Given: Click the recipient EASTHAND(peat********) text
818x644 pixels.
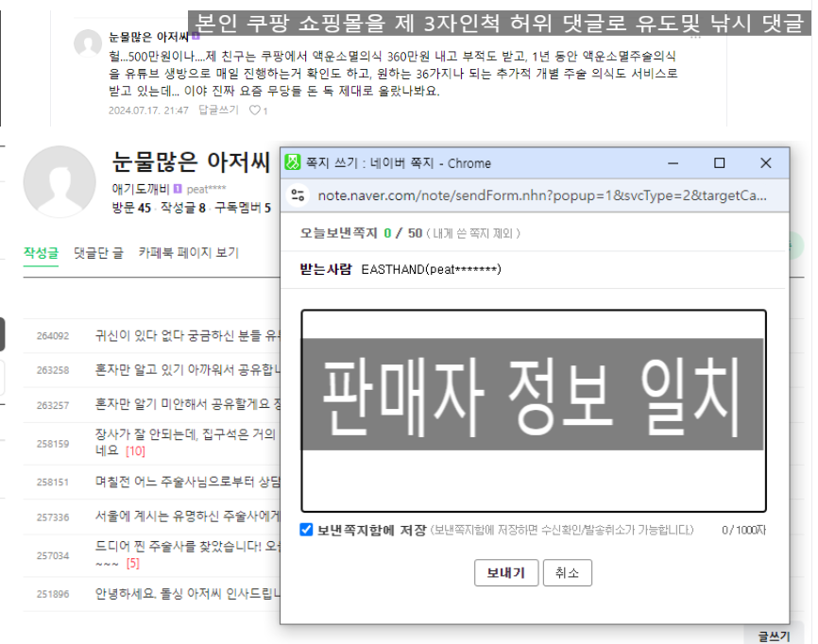Looking at the screenshot, I should [431, 269].
